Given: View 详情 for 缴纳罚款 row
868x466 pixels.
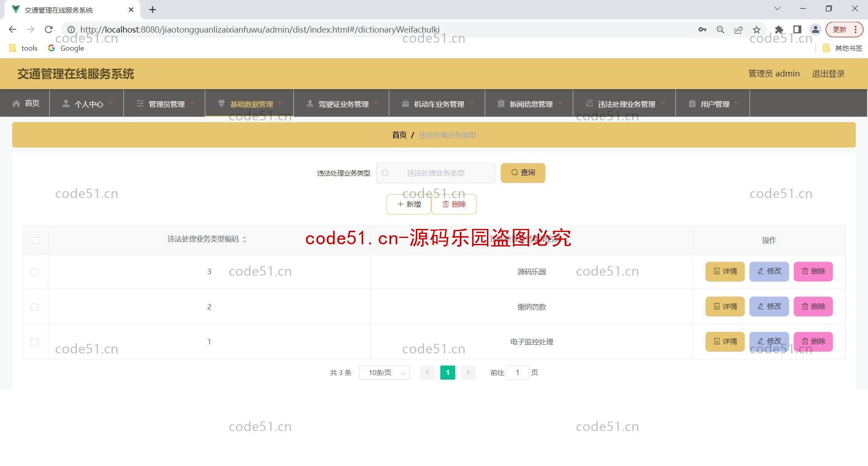Looking at the screenshot, I should [725, 307].
